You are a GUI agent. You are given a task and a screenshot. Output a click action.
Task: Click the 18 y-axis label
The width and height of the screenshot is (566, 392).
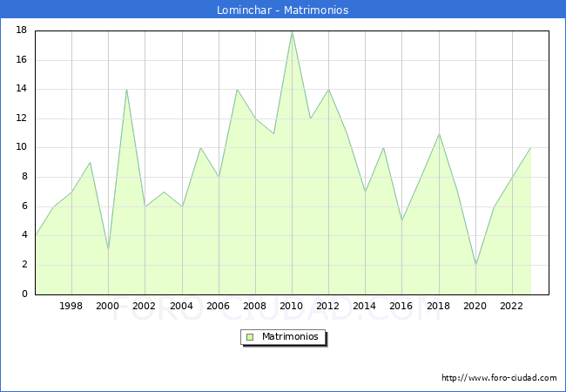point(21,30)
